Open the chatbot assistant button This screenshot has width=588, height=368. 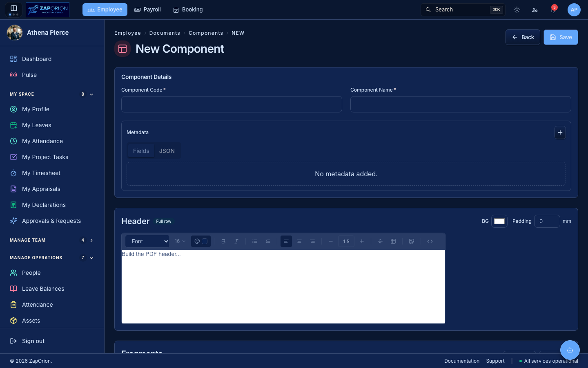click(x=570, y=350)
